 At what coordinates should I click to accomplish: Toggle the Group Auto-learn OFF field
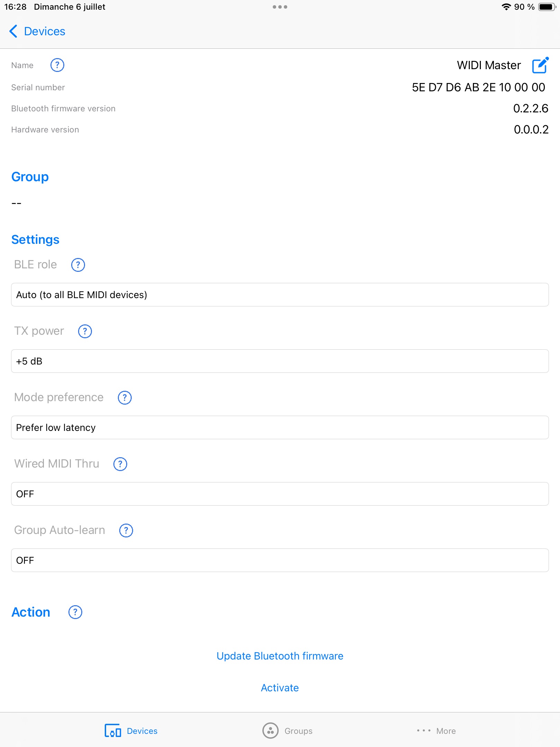pos(280,560)
